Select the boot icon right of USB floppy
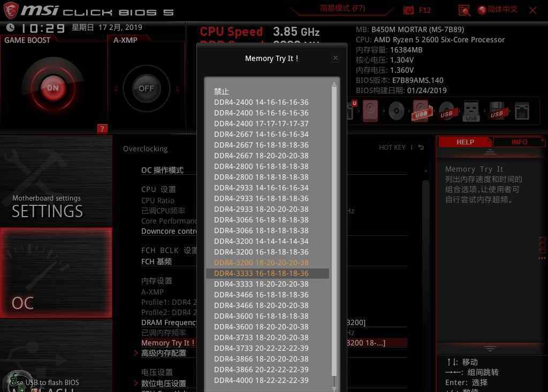The height and width of the screenshot is (392, 548). point(522,111)
